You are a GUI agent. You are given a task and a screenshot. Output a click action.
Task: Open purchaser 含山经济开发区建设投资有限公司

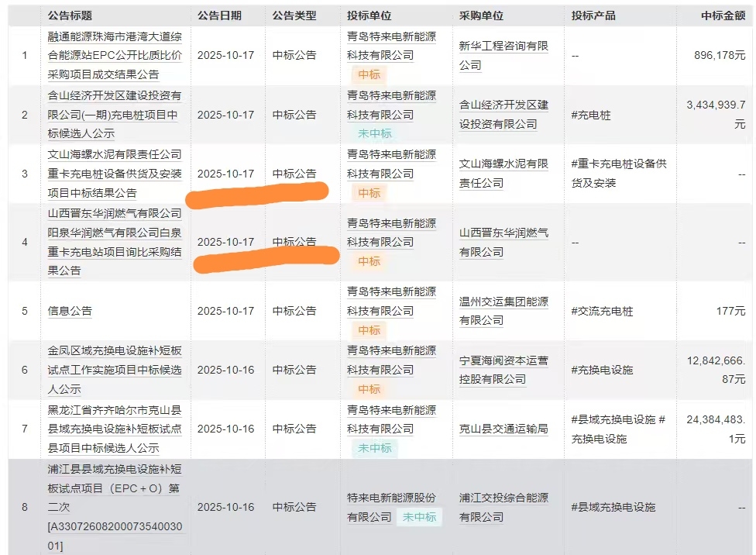pyautogui.click(x=503, y=115)
